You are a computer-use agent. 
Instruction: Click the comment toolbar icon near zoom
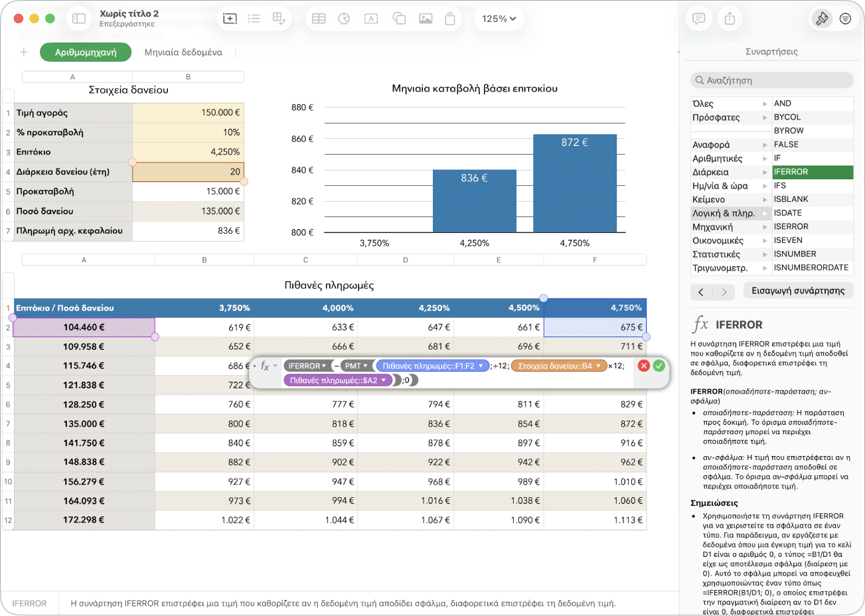(x=450, y=19)
